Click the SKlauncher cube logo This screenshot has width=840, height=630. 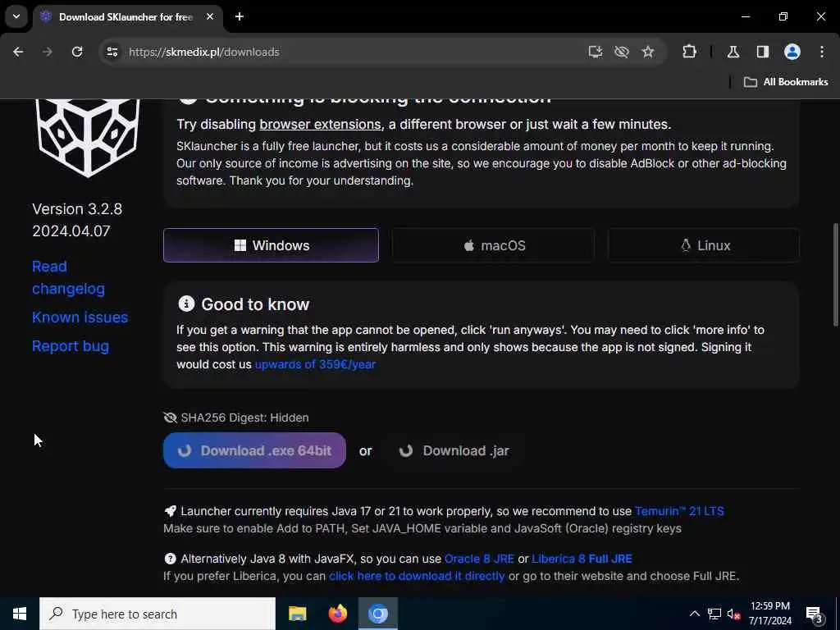pos(88,137)
